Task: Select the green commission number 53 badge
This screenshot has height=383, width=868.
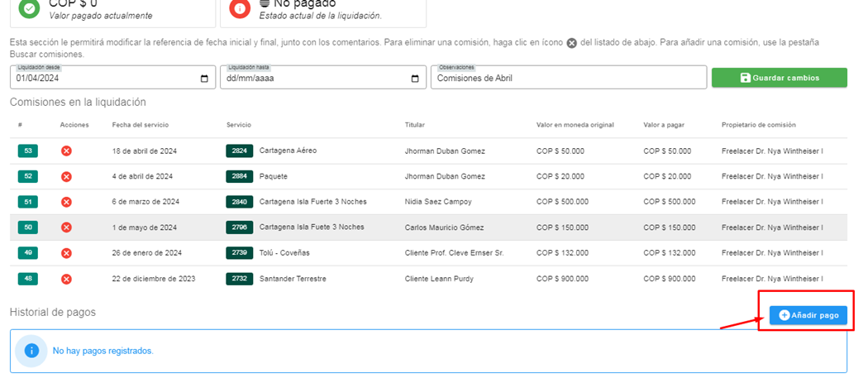Action: [28, 151]
